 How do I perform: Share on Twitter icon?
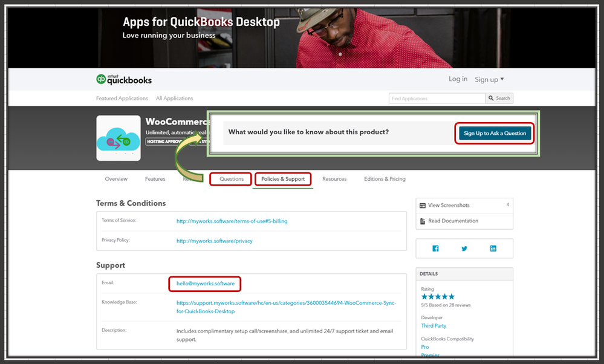tap(464, 249)
